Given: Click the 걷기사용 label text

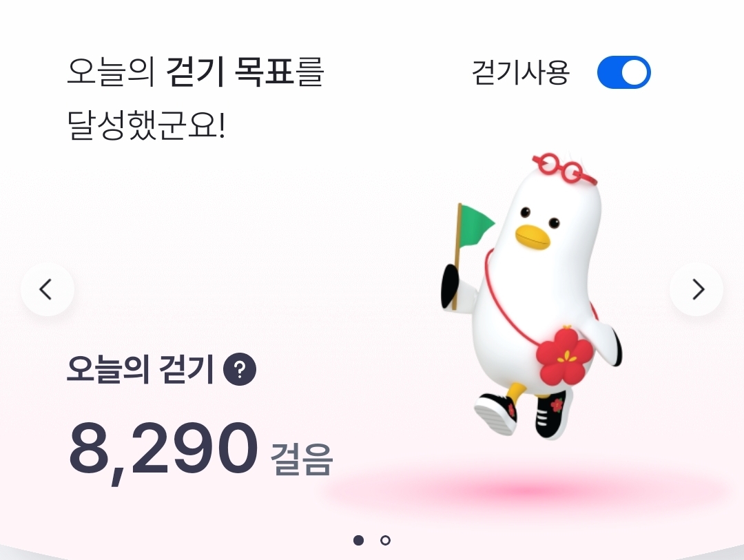Looking at the screenshot, I should pos(521,72).
